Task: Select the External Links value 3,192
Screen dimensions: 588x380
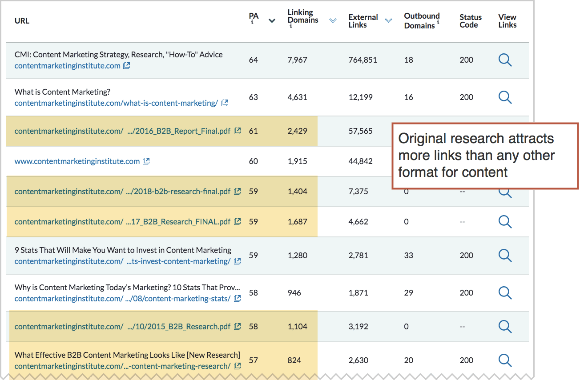Action: (358, 327)
